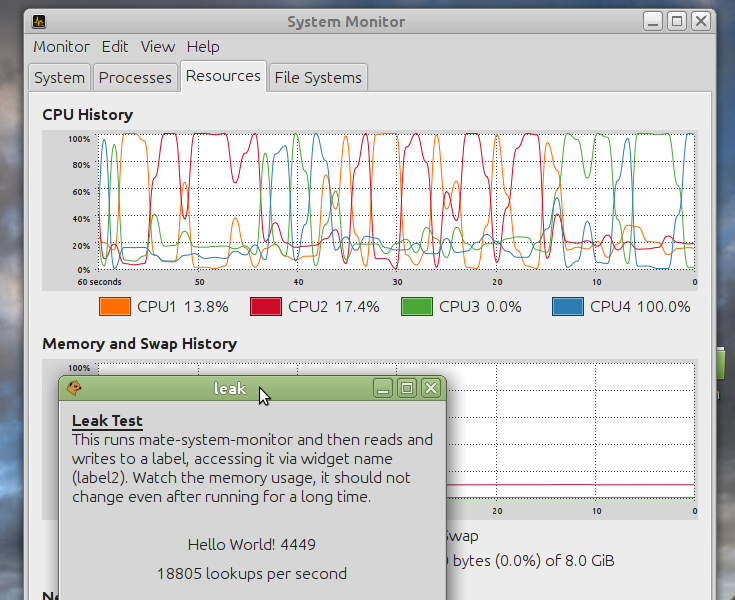This screenshot has width=735, height=600.
Task: Change the red CPU2 color swatch
Action: tap(265, 307)
